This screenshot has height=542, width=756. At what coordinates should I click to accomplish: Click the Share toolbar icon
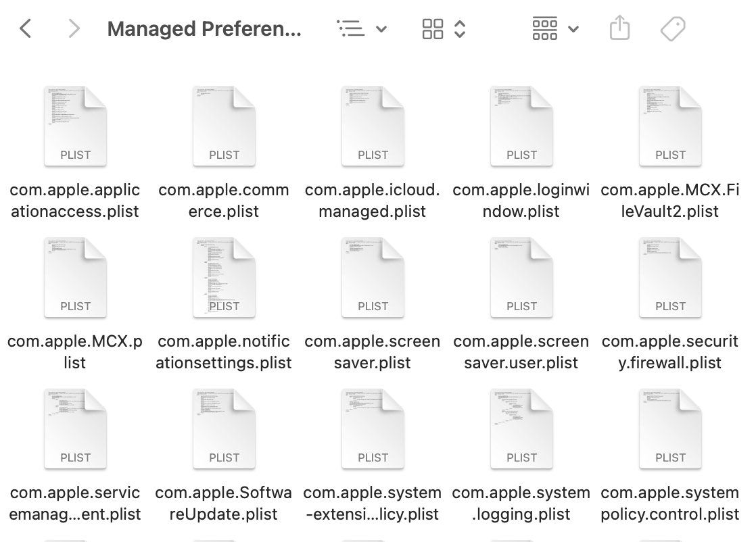click(x=619, y=28)
